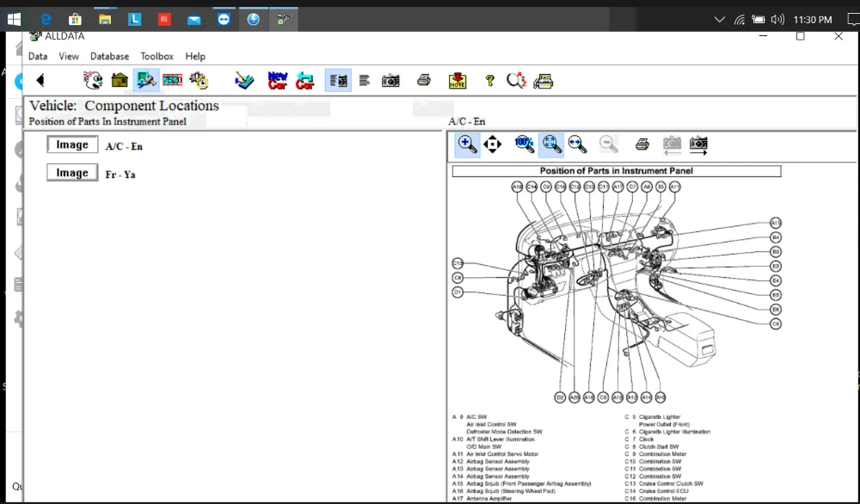Click legend entry 'A17 Antenna Amplifier'
The image size is (860, 504).
pos(482,499)
